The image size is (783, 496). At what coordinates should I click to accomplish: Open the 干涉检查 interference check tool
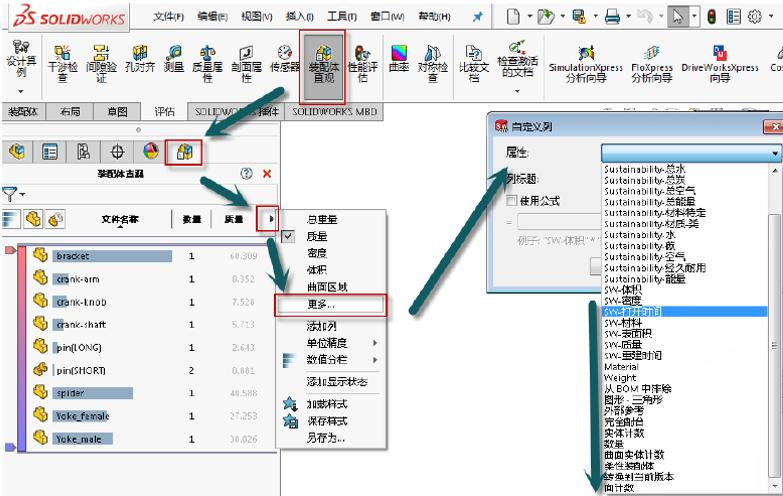pos(62,64)
